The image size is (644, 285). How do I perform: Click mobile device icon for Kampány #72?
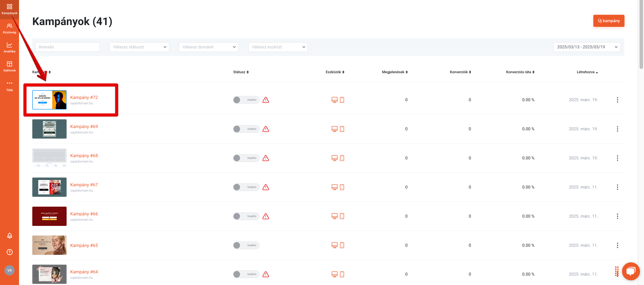pos(342,100)
